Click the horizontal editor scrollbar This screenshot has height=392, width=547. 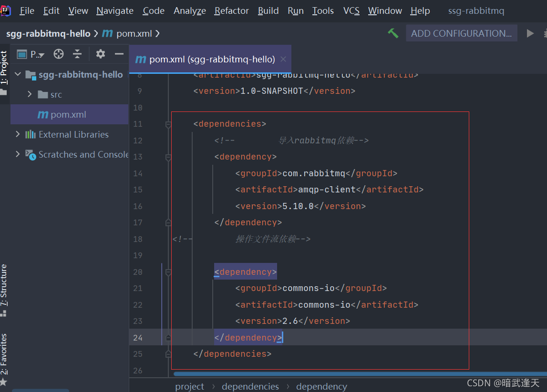(x=360, y=374)
